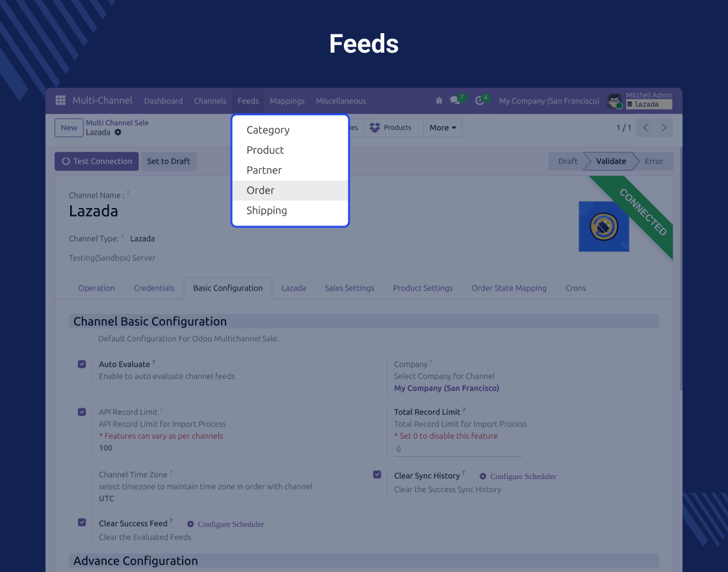Click the 1 / 1 pager counter
The image size is (728, 572).
coord(623,127)
